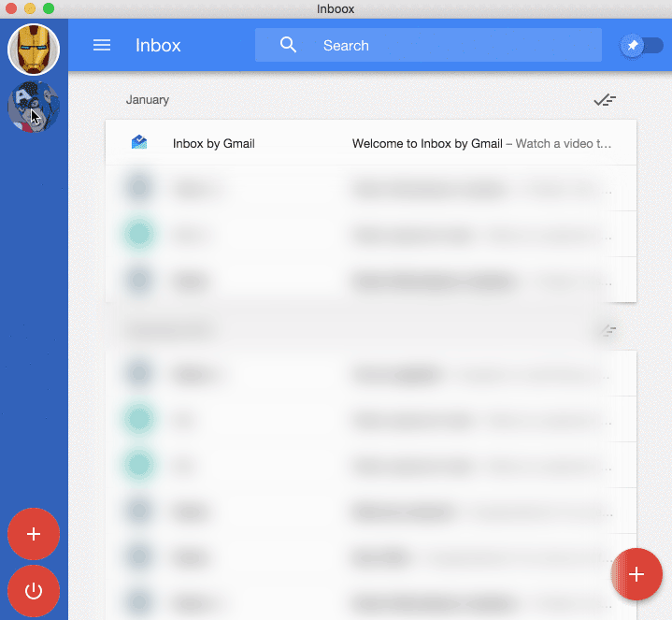Click the search magnifier icon

click(x=288, y=45)
